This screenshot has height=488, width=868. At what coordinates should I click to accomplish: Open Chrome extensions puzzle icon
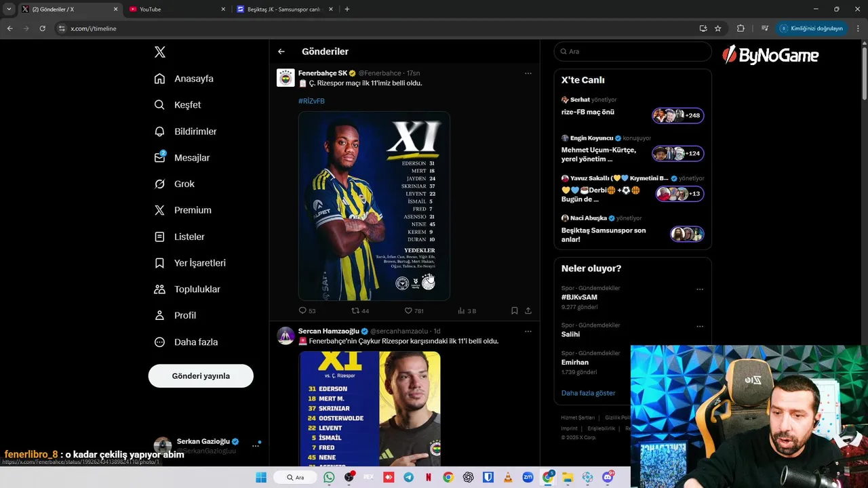click(x=741, y=28)
